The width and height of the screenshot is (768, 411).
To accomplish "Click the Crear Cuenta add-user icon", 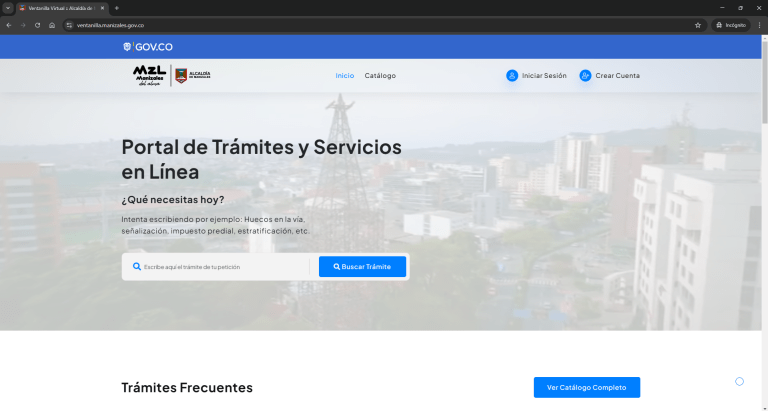I will click(585, 75).
